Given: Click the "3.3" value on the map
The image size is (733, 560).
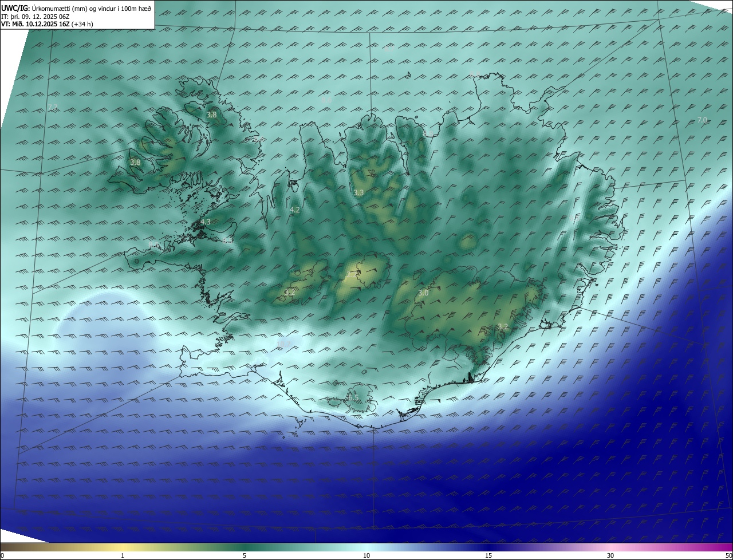Looking at the screenshot, I should click(358, 193).
